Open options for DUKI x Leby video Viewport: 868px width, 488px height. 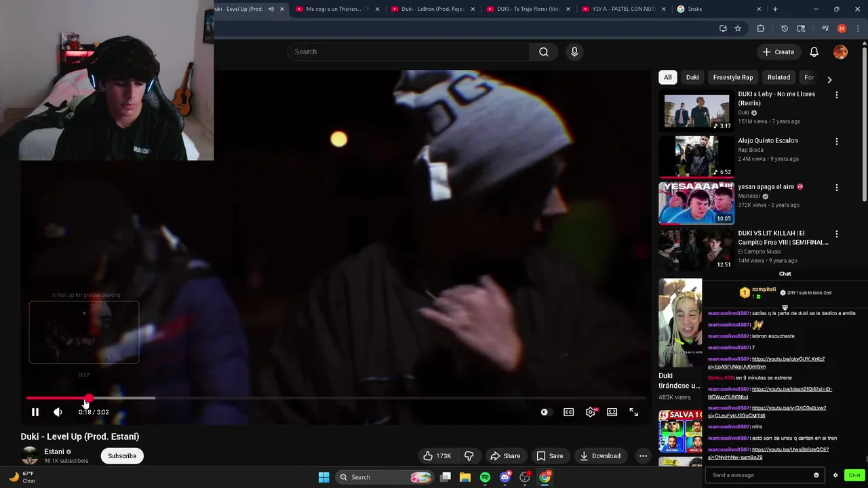836,95
